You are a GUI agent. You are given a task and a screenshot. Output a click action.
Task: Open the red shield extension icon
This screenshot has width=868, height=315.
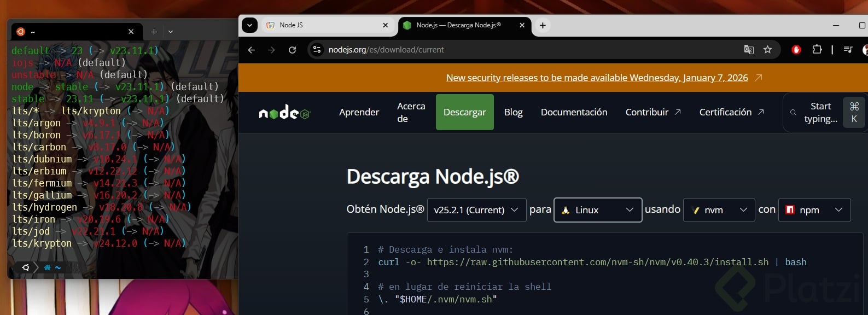[x=796, y=50]
